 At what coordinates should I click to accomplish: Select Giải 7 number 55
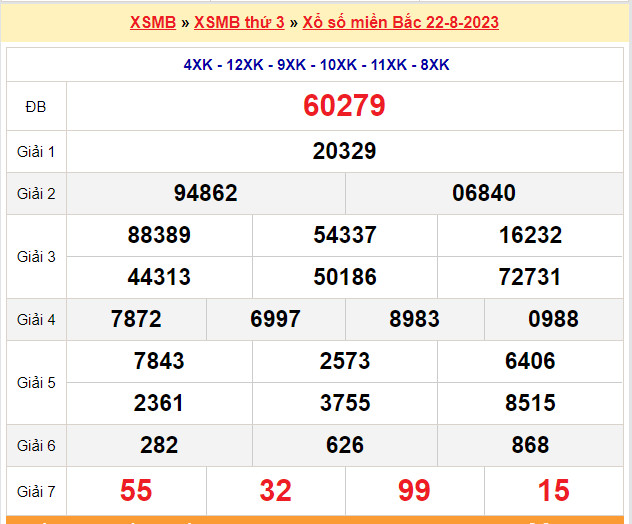click(x=136, y=491)
